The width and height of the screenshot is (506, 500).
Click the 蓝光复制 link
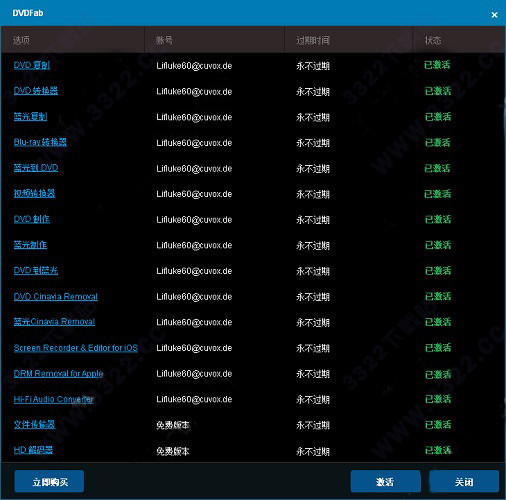[x=30, y=116]
